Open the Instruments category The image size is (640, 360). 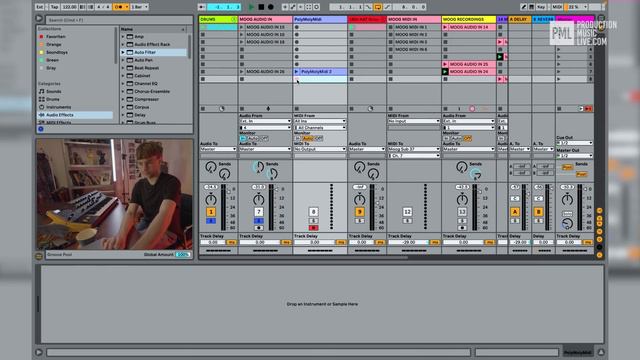pyautogui.click(x=58, y=107)
